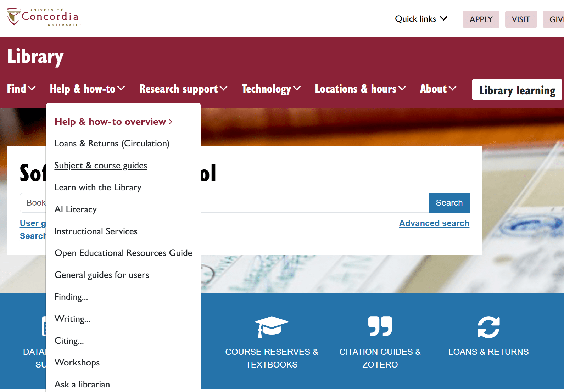This screenshot has height=392, width=564.
Task: Collapse the Help & how-to menu
Action: tap(87, 89)
